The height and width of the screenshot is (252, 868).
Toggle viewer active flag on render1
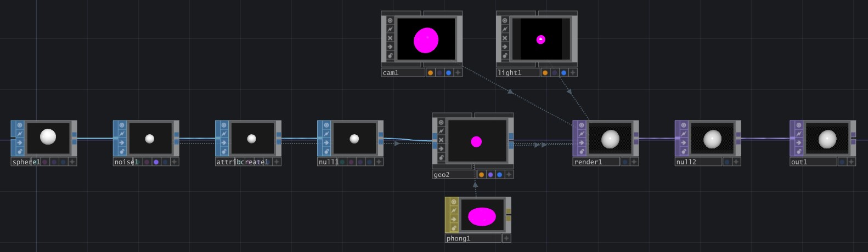[x=582, y=125]
